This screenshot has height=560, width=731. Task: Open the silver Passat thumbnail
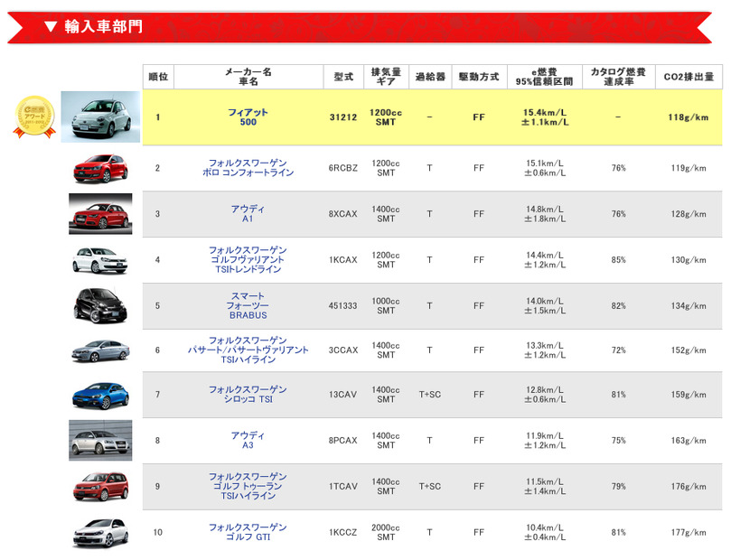point(100,350)
